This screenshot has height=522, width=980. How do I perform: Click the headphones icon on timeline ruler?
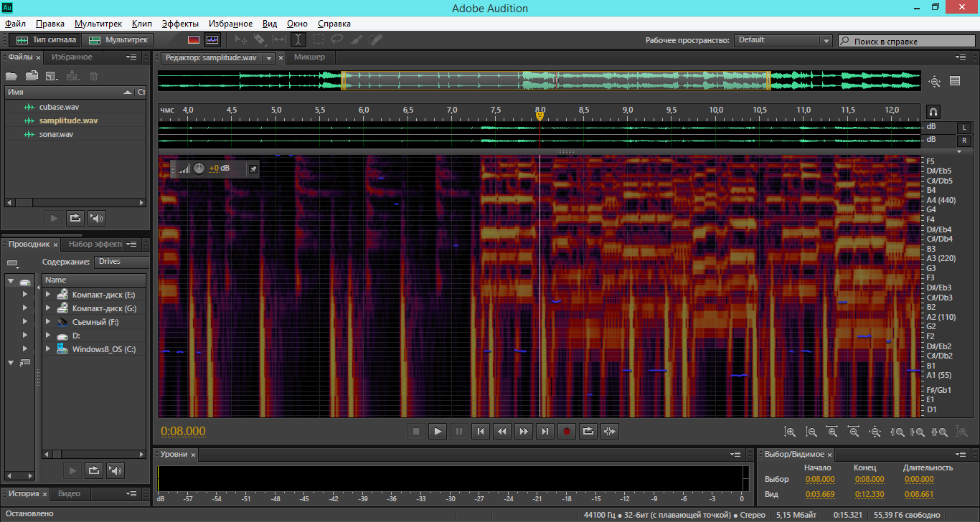[933, 112]
